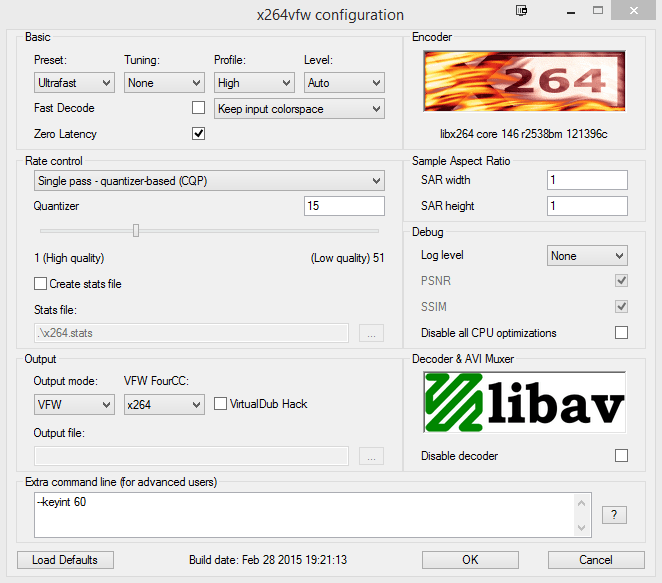Open the VFW FourCC dropdown showing x264
The width and height of the screenshot is (662, 583).
pos(164,404)
